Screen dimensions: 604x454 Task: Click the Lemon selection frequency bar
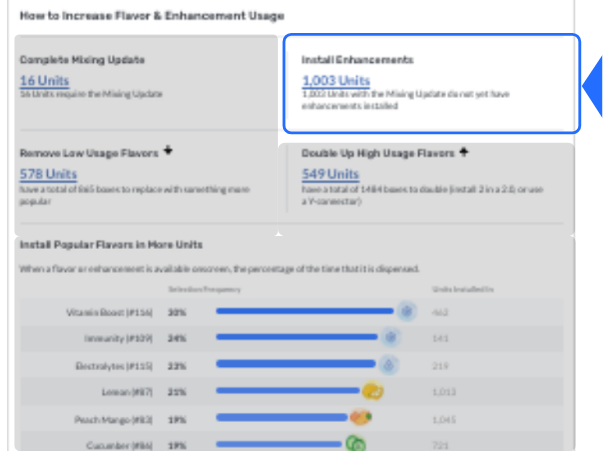point(288,391)
